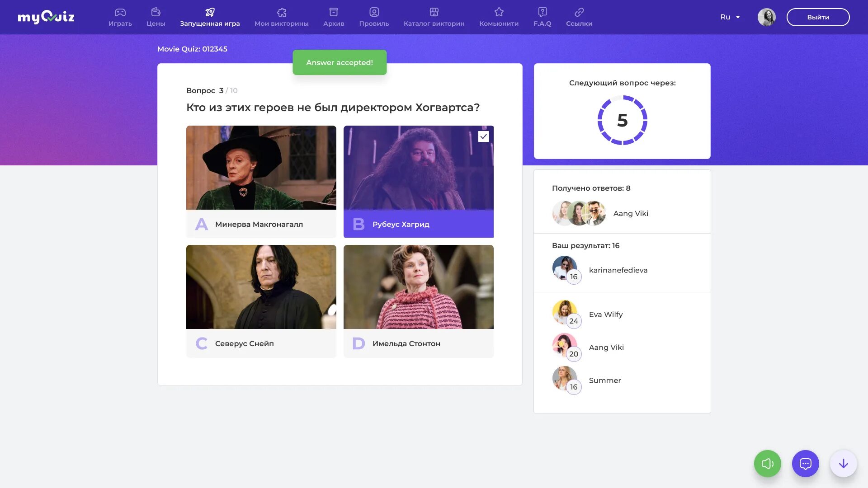
Task: Click the Hagrid photo thumbnail
Action: (419, 168)
